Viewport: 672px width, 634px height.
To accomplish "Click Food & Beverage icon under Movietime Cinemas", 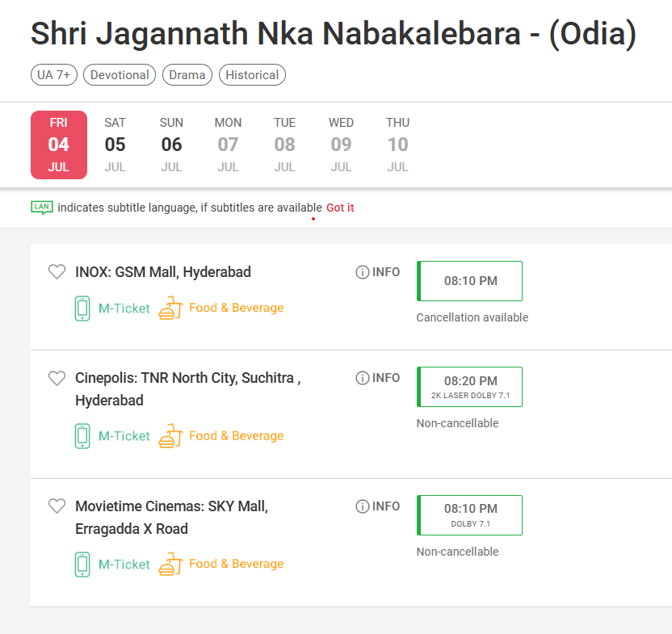I will 170,564.
